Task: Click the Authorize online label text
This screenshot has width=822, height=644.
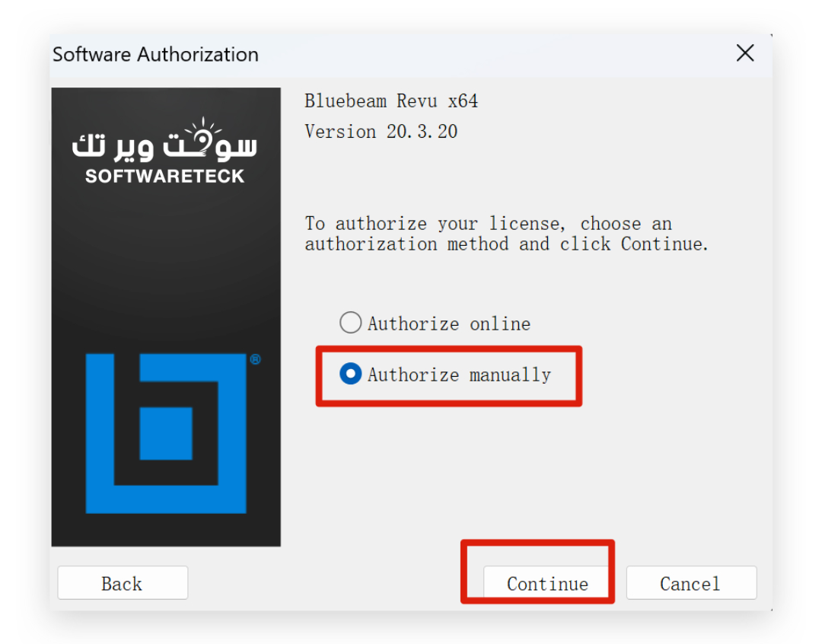Action: point(449,324)
